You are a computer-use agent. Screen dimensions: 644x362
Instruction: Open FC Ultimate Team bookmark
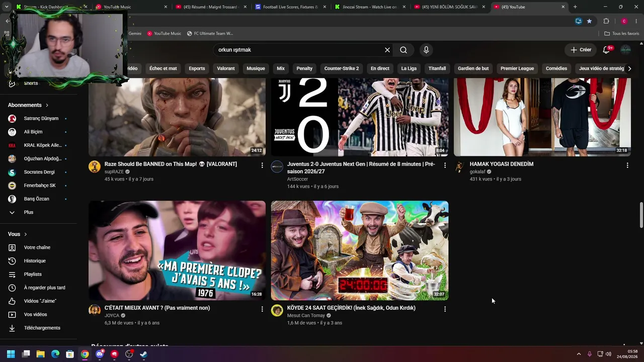point(210,33)
